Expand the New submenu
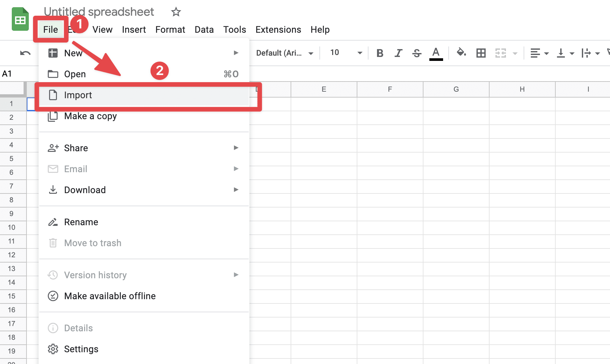Viewport: 610px width, 364px height. [x=144, y=53]
